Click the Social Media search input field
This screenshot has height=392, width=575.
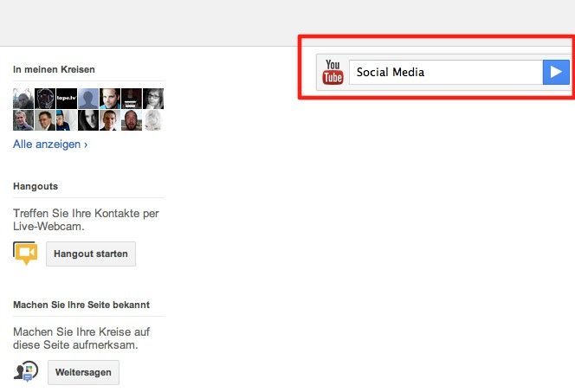446,72
